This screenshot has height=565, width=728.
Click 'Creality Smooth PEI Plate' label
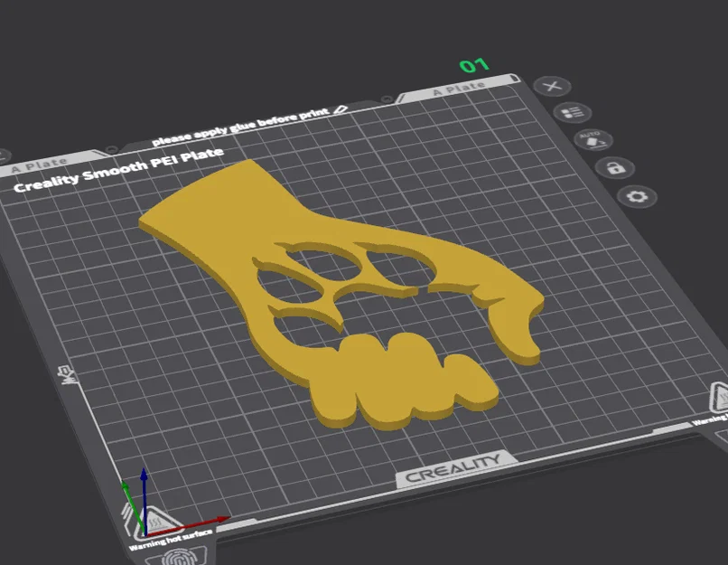[x=119, y=170]
